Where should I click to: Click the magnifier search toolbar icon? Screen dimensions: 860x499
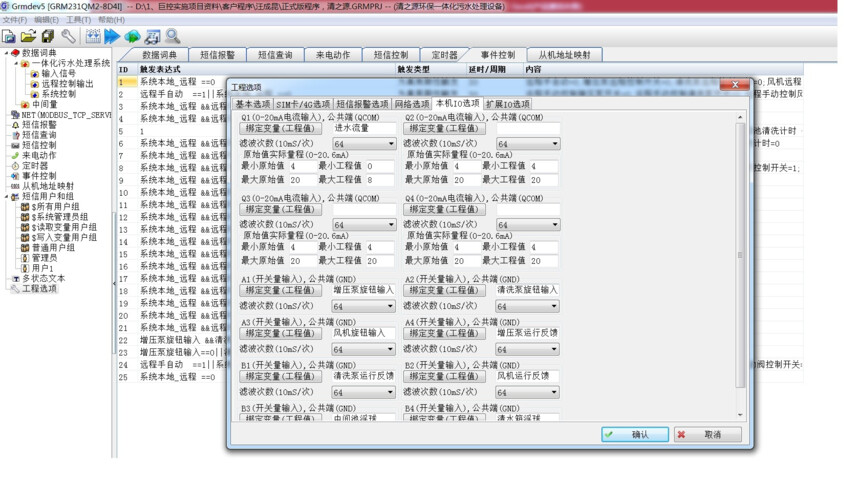coord(172,37)
